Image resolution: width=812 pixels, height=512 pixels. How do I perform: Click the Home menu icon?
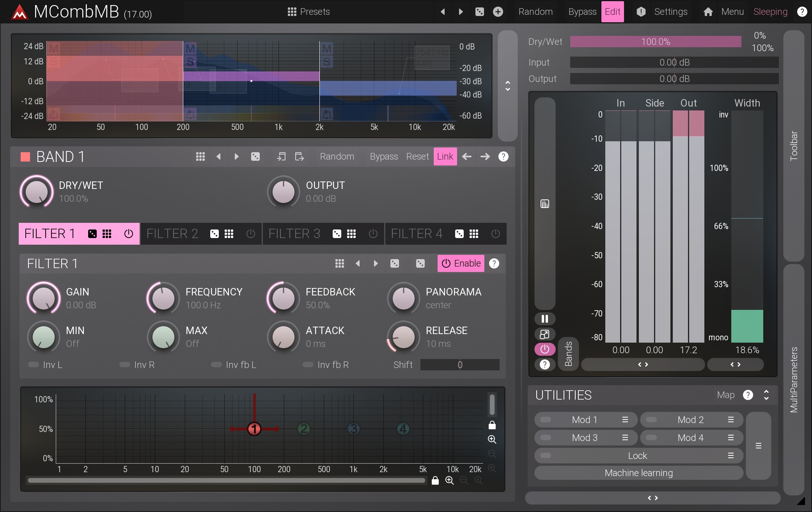[708, 12]
